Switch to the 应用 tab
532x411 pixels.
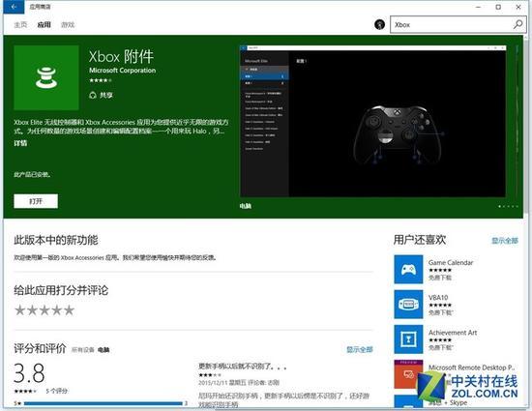click(x=44, y=25)
